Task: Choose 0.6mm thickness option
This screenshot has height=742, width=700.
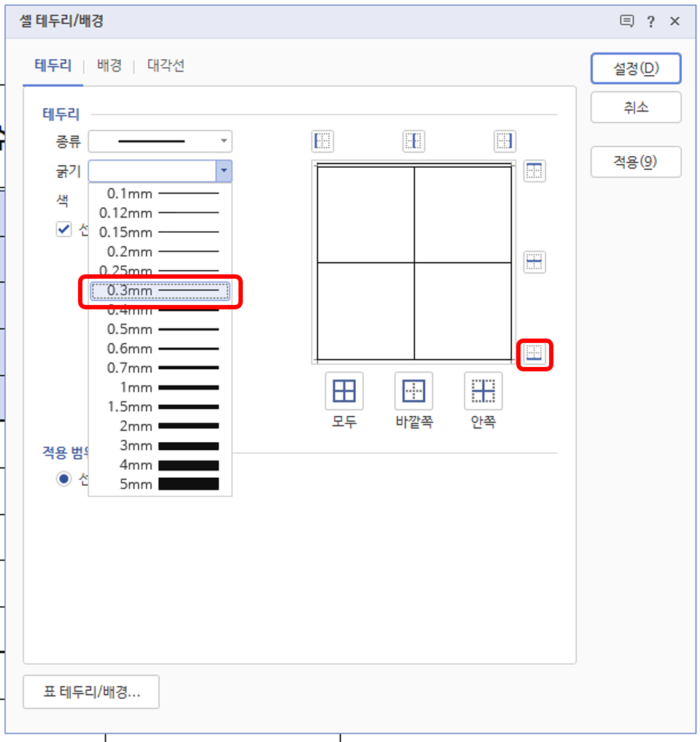Action: click(160, 349)
